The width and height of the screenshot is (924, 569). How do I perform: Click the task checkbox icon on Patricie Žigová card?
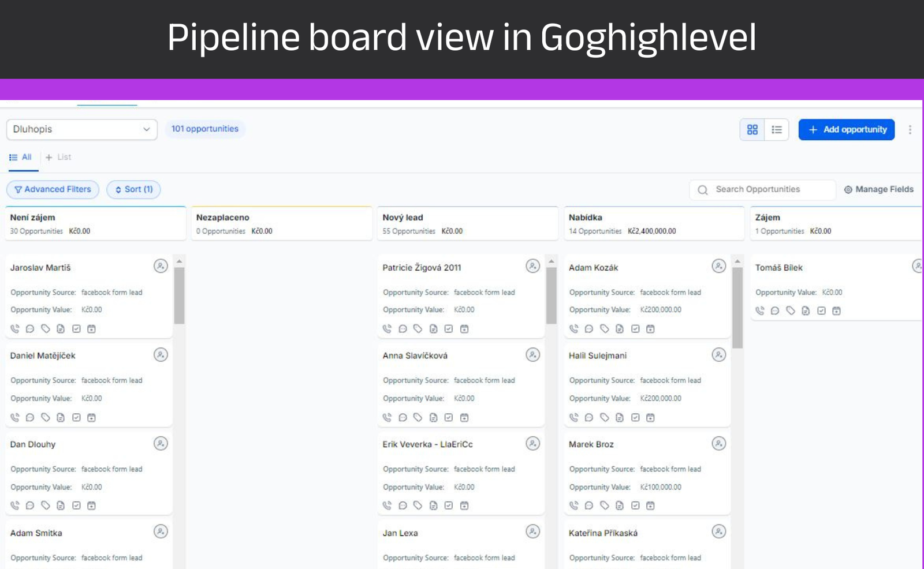coord(449,329)
